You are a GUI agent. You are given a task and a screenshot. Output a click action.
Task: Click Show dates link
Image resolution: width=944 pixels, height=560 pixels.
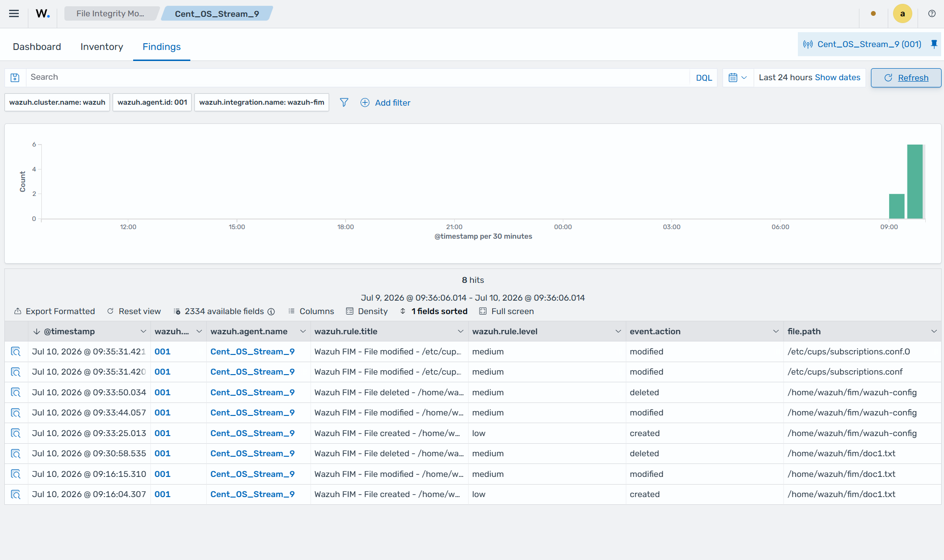click(x=837, y=77)
